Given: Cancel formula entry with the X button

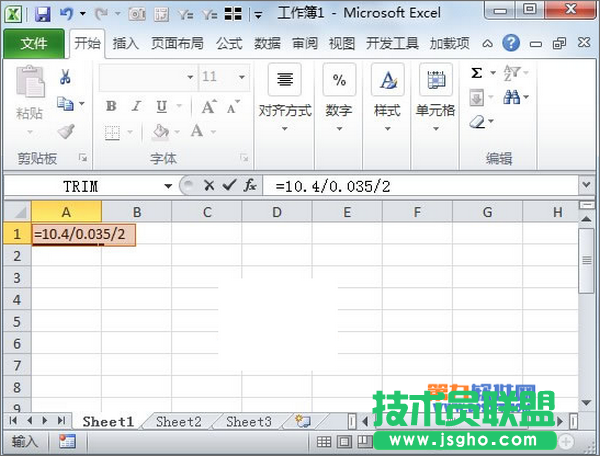Looking at the screenshot, I should (209, 186).
